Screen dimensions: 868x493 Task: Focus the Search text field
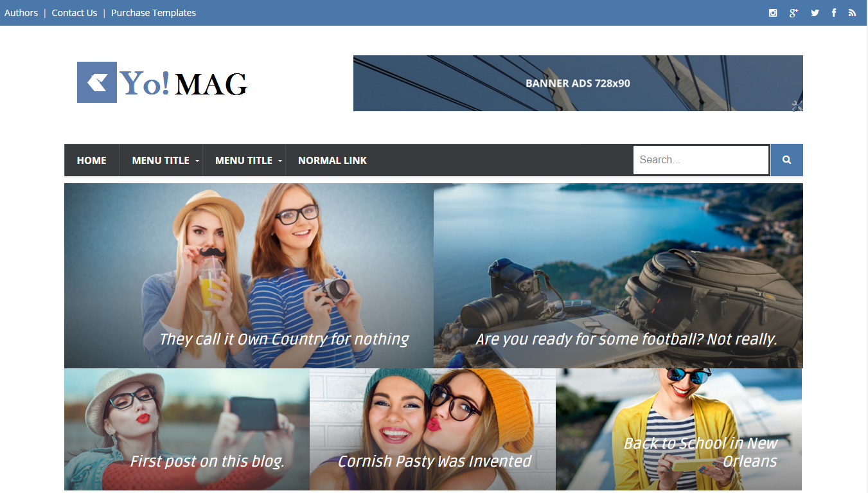[700, 160]
